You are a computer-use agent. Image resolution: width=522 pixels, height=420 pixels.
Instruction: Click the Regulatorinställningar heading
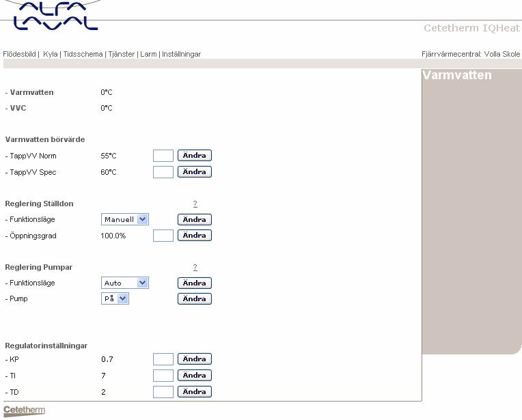46,346
